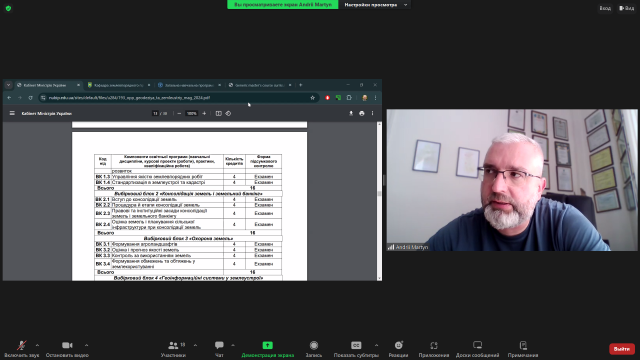
Task: Reload the PDF page
Action: 30,98
